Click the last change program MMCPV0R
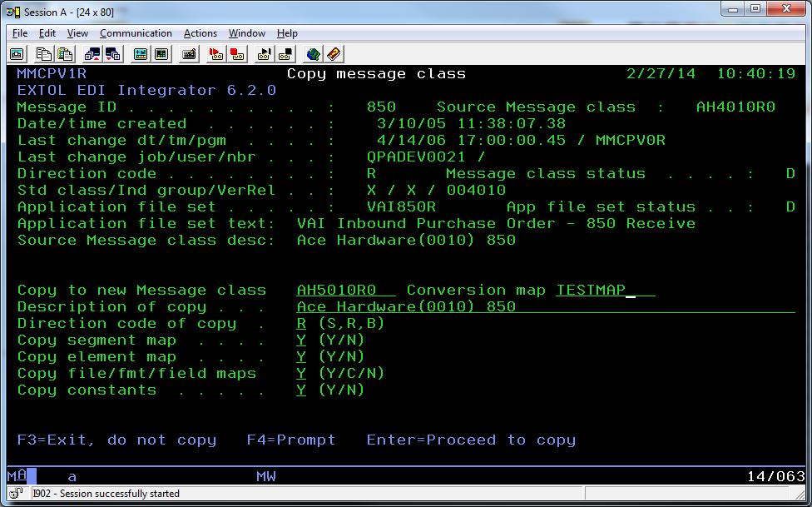The height and width of the screenshot is (507, 812). 631,140
